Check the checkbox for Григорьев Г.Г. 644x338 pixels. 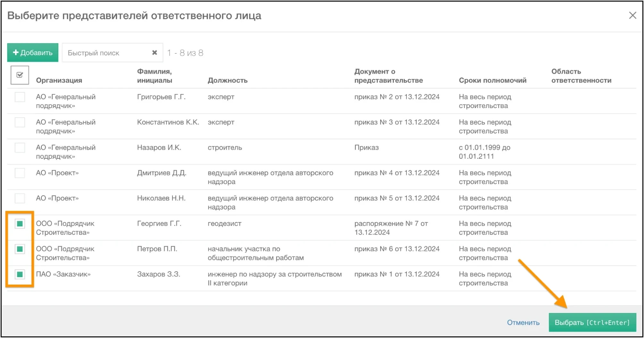pos(20,97)
